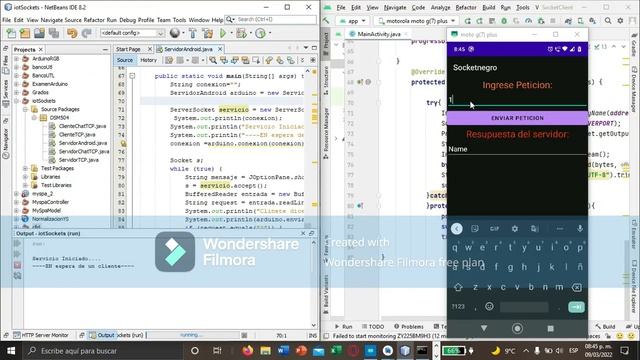Select MainActivity.java tab in Android Studio
640x360 pixels.
point(379,34)
